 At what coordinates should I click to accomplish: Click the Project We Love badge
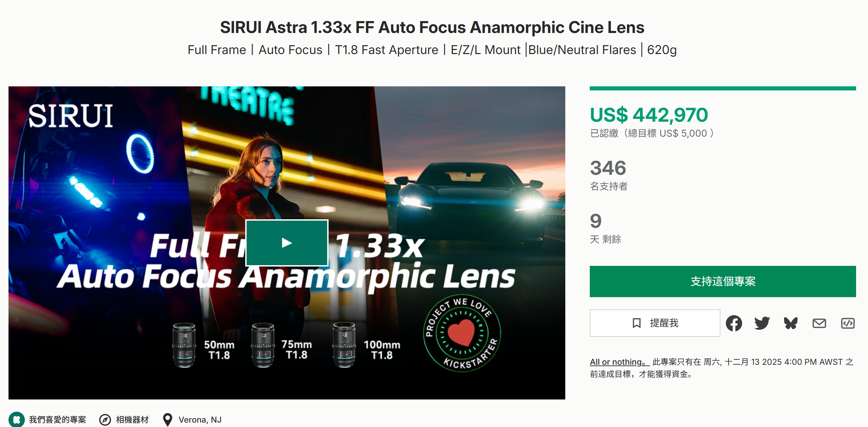tap(462, 333)
